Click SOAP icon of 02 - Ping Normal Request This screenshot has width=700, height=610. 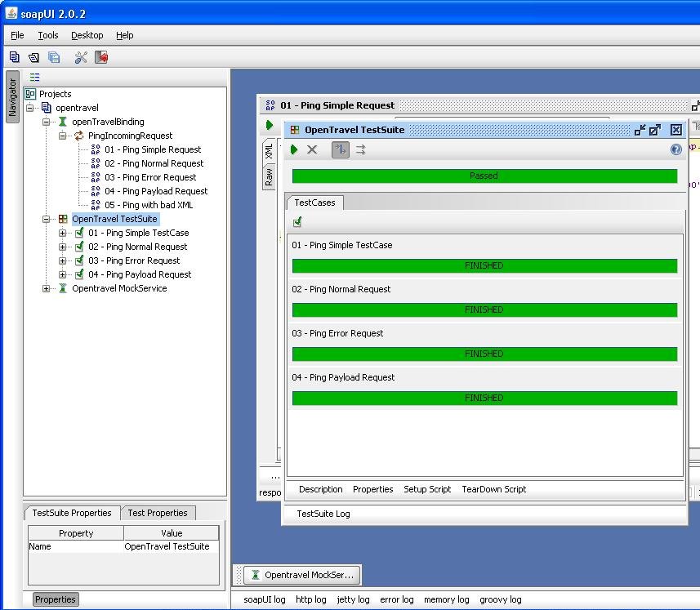pos(96,163)
